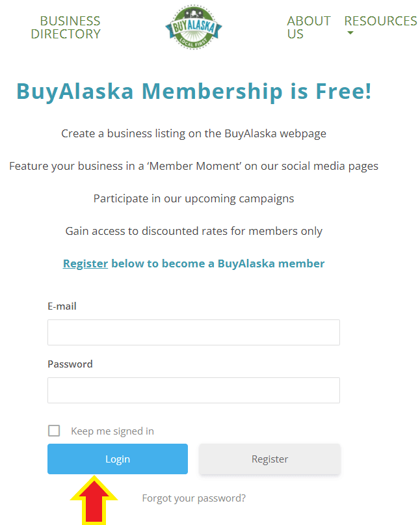Click the discounted rates for members text

pos(194,231)
